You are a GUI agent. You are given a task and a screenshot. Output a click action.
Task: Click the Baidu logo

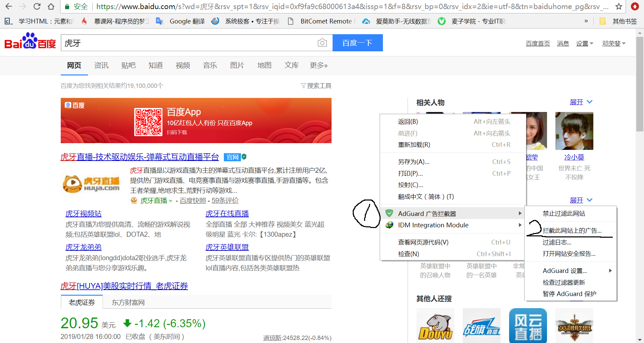30,41
